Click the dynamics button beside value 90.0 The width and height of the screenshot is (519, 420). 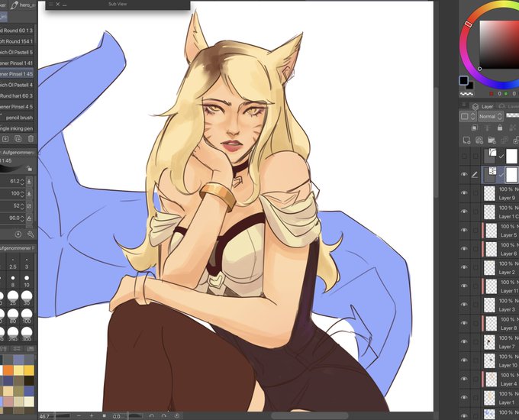tap(30, 218)
